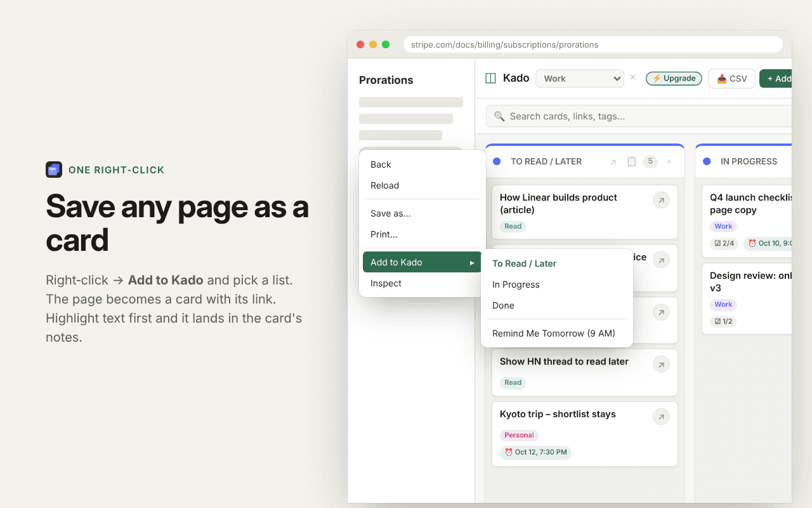
Task: Click the browser address bar with stripe.com URL
Action: point(593,44)
